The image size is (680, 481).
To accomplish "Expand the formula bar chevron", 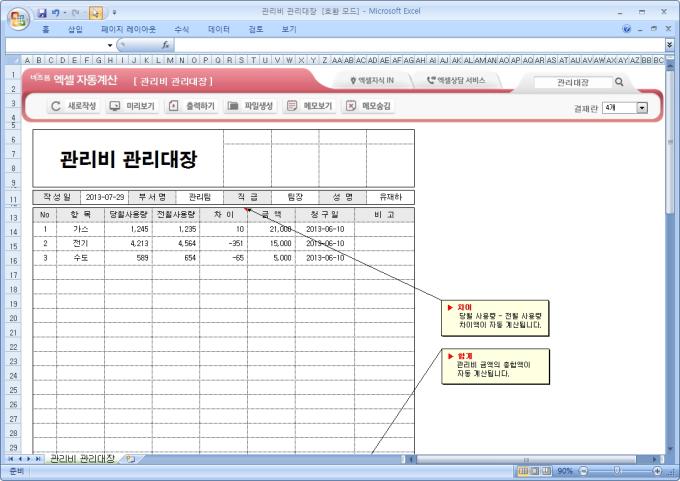I will coord(670,45).
